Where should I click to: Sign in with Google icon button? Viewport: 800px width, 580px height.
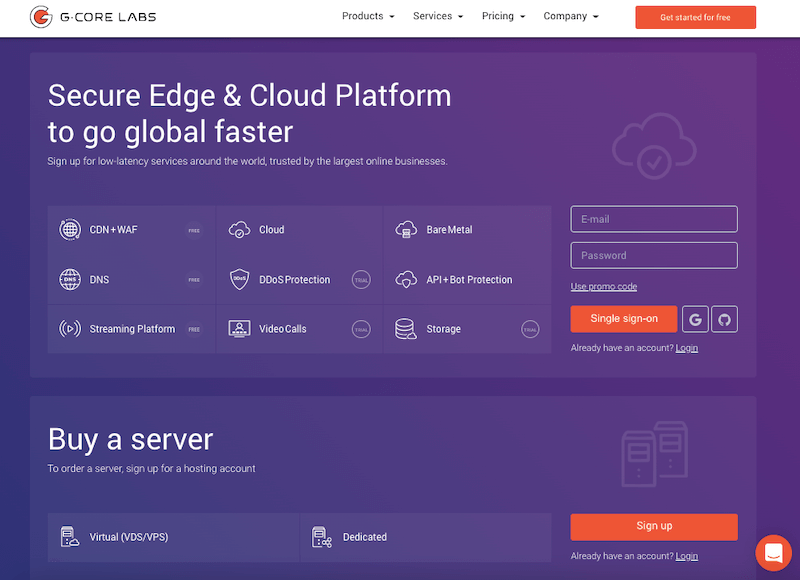695,319
